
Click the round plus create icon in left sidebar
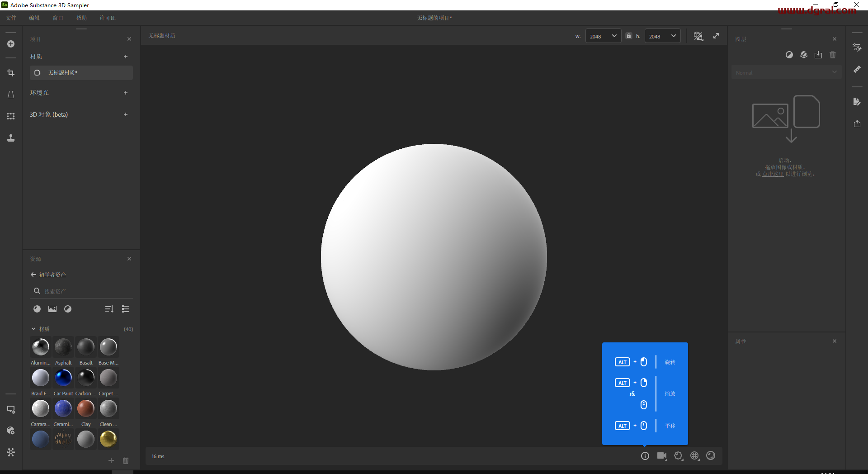coord(11,44)
